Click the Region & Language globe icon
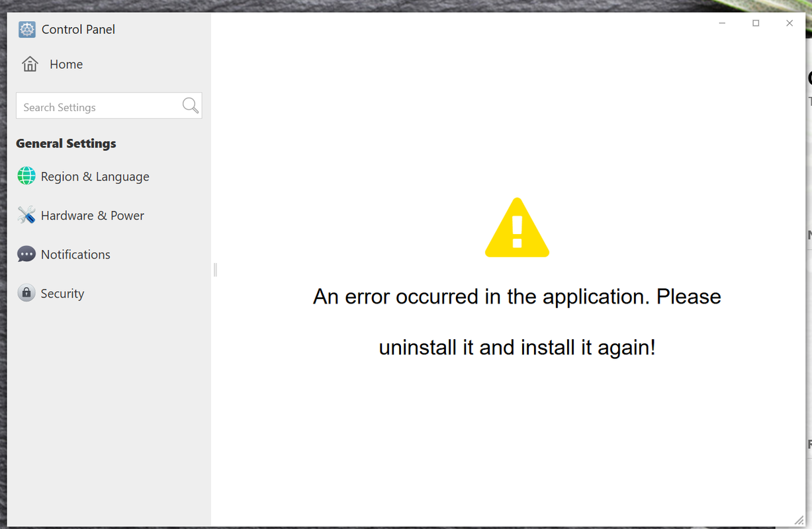Image resolution: width=812 pixels, height=529 pixels. (26, 176)
